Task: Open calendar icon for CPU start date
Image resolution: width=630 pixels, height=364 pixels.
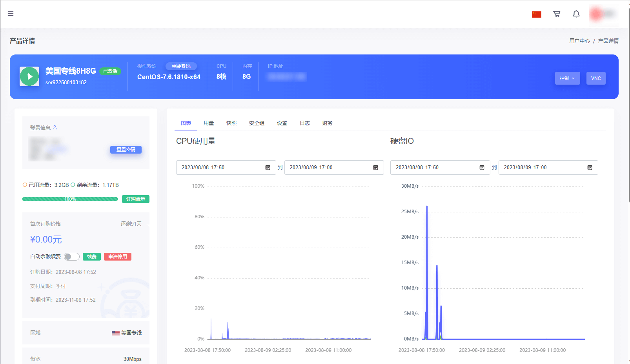Action: pos(268,168)
